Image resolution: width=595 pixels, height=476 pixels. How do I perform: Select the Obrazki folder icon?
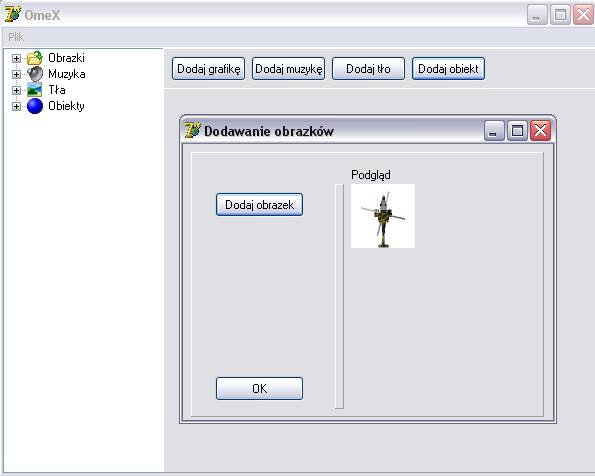pos(35,58)
